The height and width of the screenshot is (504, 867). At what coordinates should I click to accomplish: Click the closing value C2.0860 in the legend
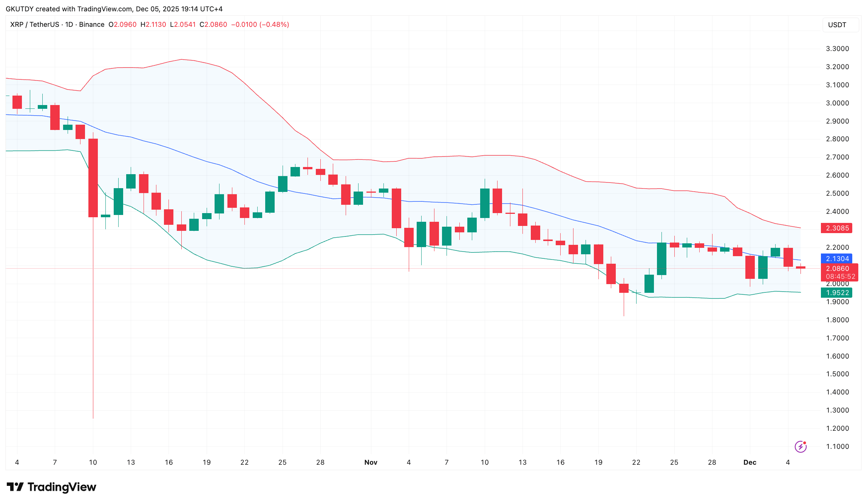[x=213, y=25]
